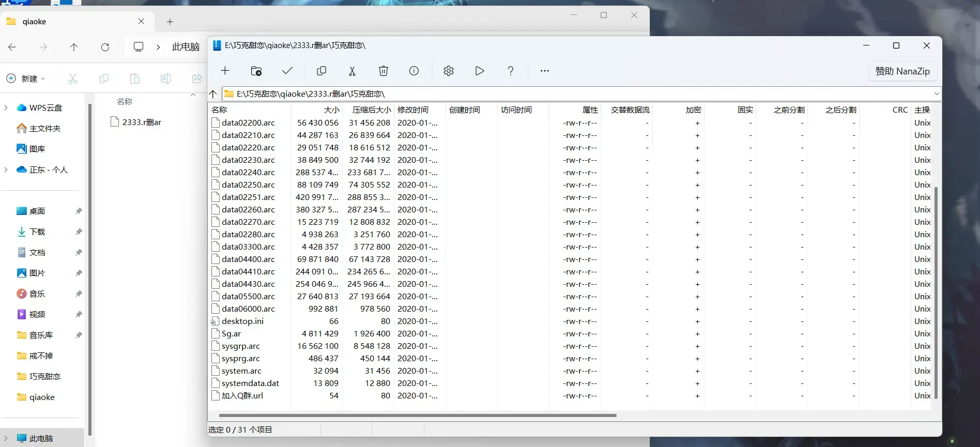Open the 新建 menu in Explorer
This screenshot has width=980, height=447.
pyautogui.click(x=25, y=79)
